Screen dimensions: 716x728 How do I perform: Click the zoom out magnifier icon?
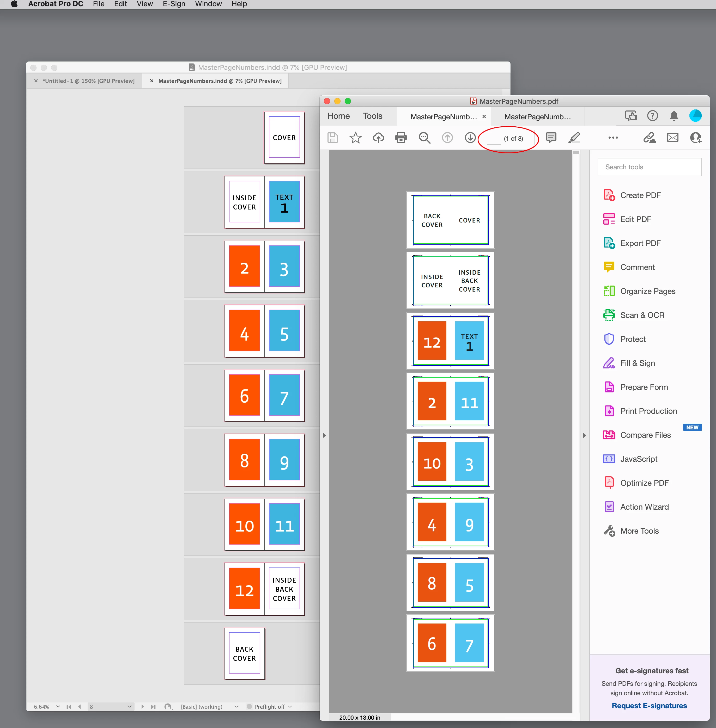tap(424, 138)
